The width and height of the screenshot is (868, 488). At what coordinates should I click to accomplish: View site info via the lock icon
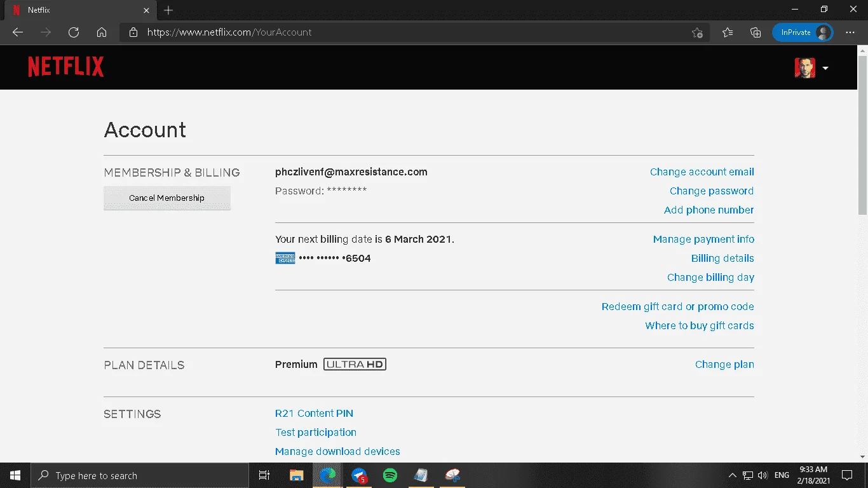(133, 32)
